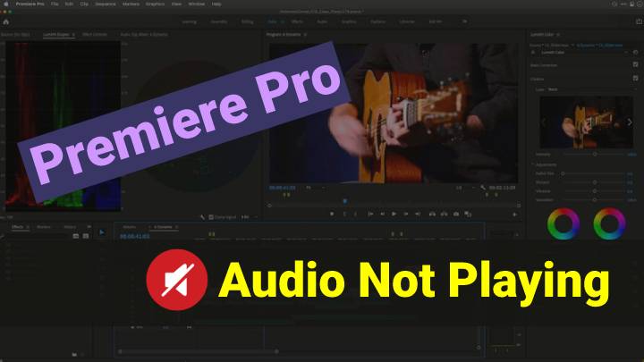Open the Edit menu

69,4
